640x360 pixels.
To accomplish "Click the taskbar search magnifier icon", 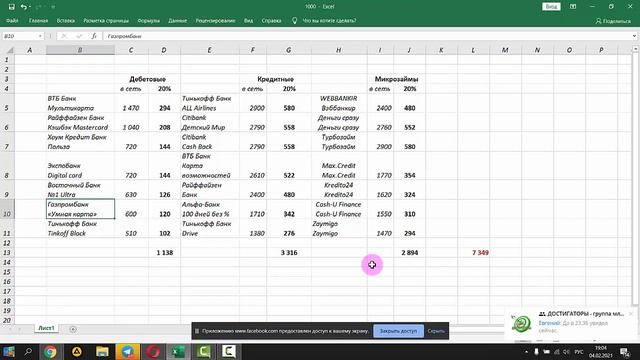I will pos(28,351).
